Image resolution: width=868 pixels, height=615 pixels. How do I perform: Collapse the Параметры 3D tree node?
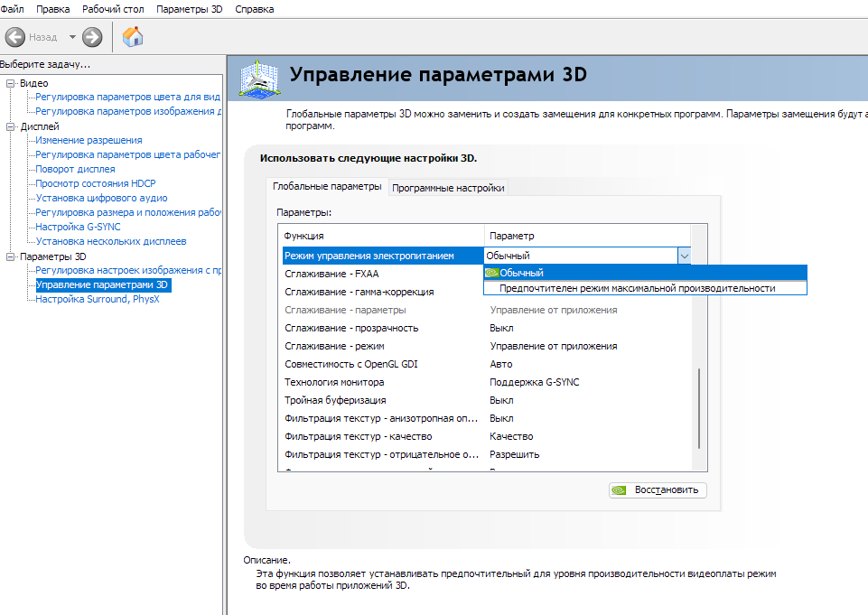coord(11,256)
